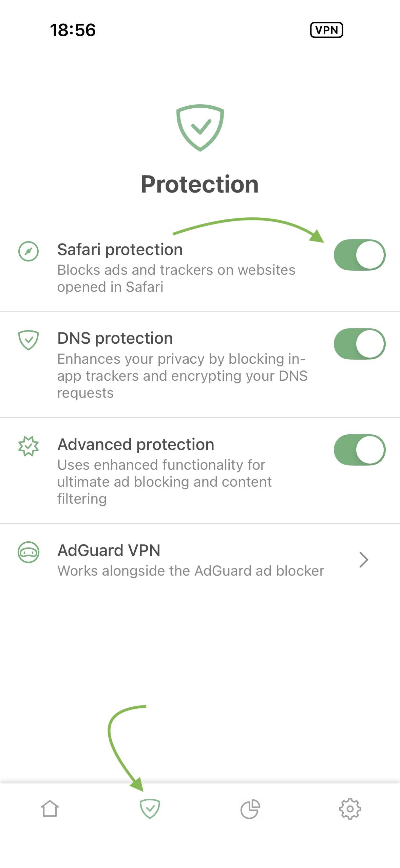Tap the DNS protection shield icon
400x868 pixels.
[x=28, y=340]
